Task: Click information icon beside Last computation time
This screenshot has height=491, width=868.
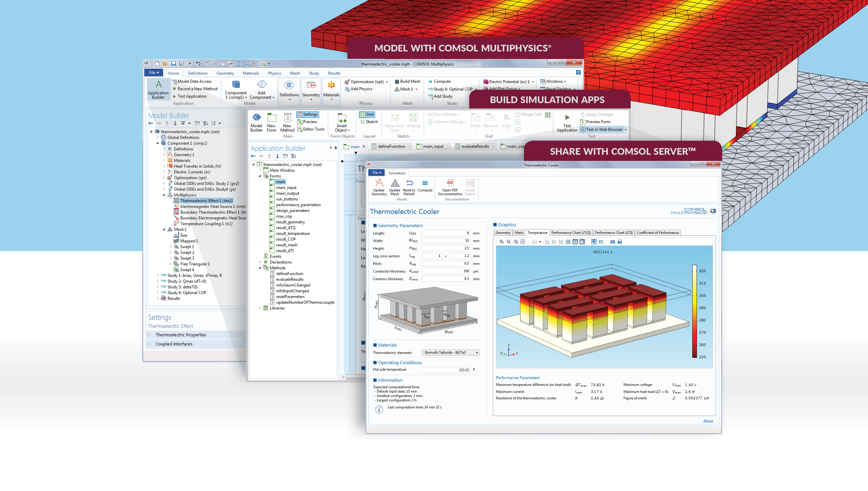Action: point(379,409)
